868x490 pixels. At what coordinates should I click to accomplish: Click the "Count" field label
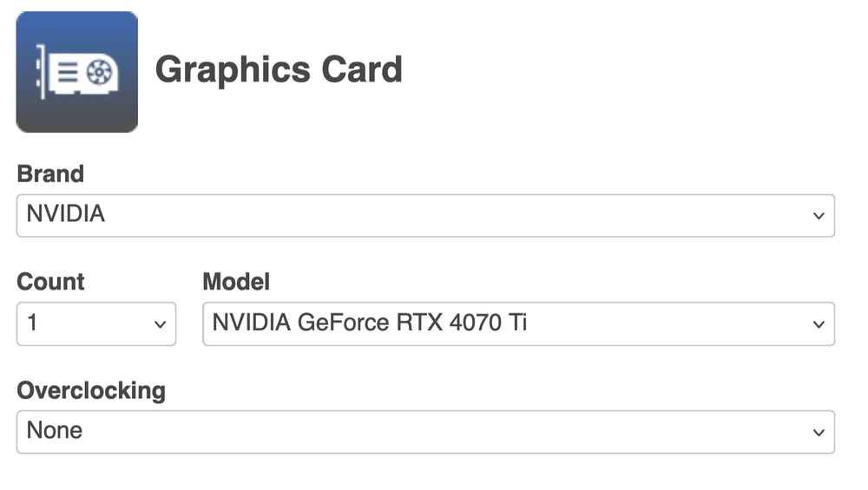(50, 282)
